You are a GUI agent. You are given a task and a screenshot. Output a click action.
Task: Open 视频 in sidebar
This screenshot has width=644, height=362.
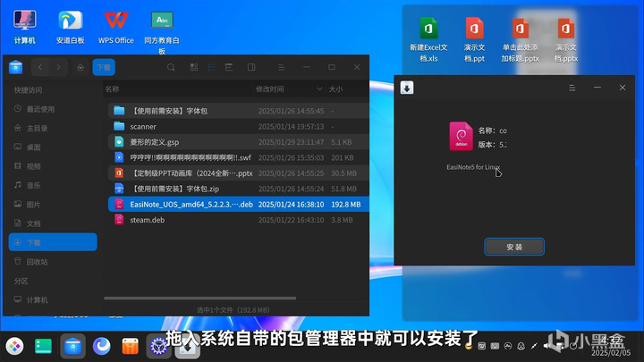pyautogui.click(x=53, y=166)
